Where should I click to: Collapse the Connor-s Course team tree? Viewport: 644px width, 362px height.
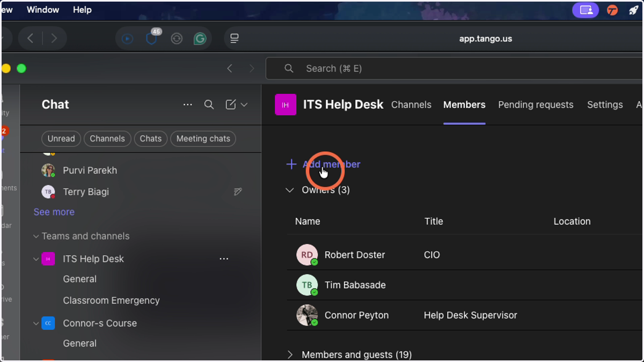pyautogui.click(x=36, y=323)
